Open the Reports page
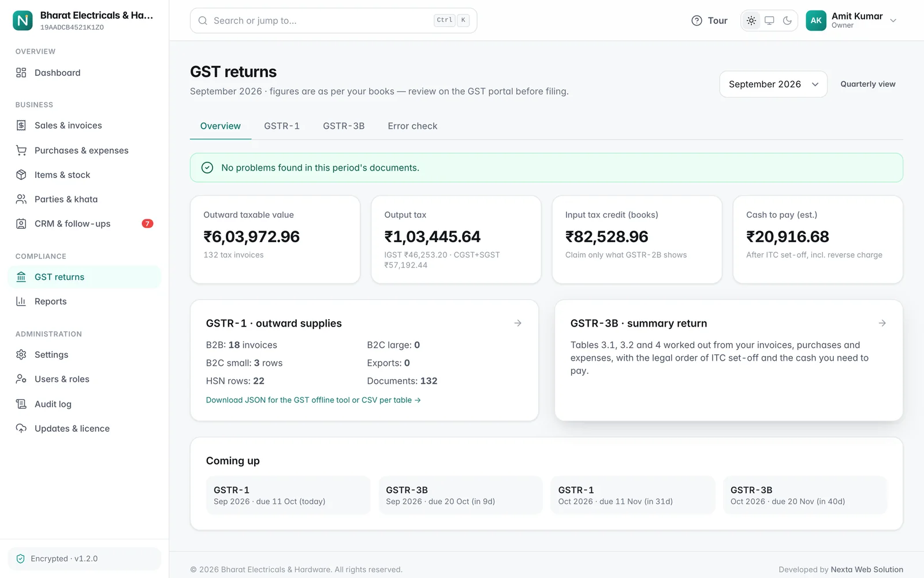This screenshot has height=578, width=924. coord(84,301)
